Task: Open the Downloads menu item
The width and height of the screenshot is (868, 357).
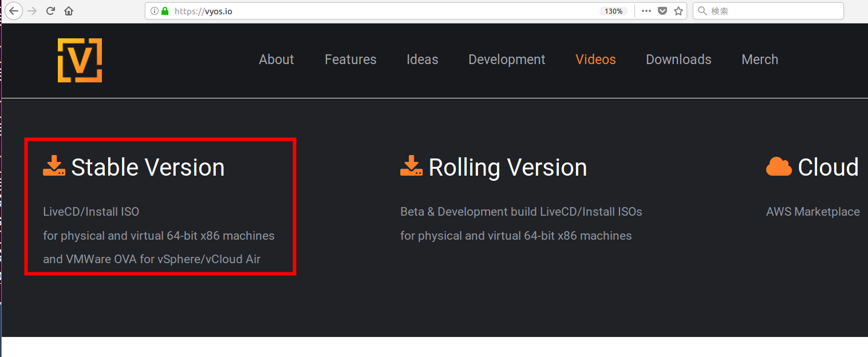Action: pos(678,59)
